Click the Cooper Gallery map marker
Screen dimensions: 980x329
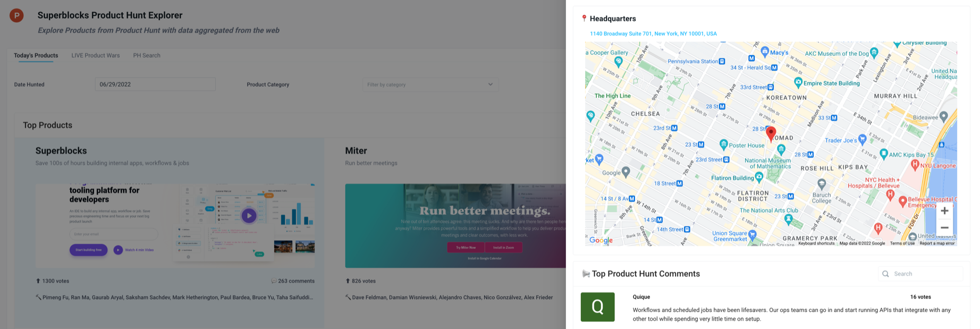[x=618, y=63]
